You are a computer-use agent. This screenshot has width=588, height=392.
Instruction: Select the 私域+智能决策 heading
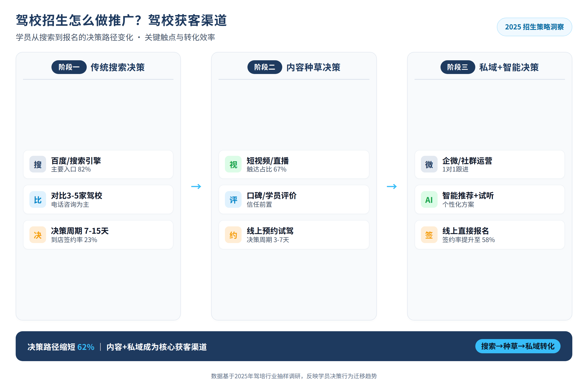pyautogui.click(x=509, y=67)
